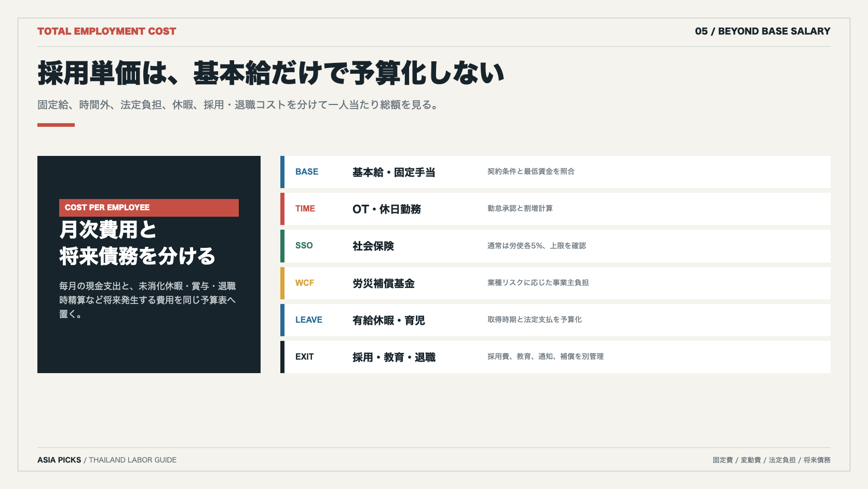The width and height of the screenshot is (868, 489).
Task: Click the note 契約条件と最低賃金を照合
Action: click(x=531, y=171)
